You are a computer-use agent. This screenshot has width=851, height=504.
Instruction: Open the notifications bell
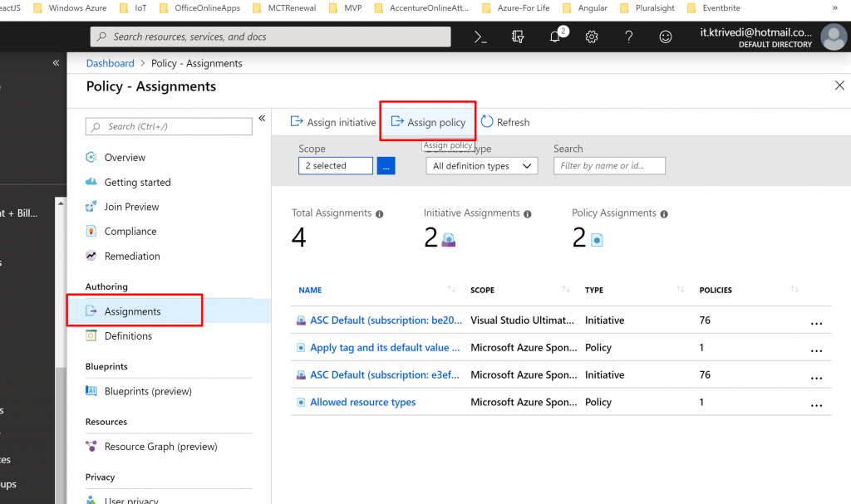556,37
